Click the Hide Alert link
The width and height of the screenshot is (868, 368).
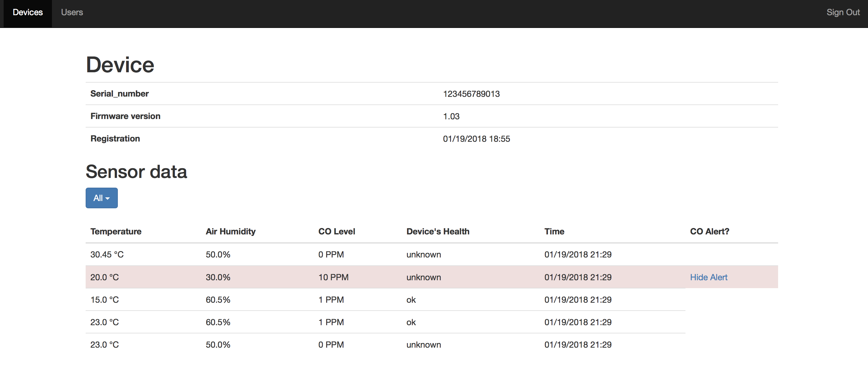pos(708,277)
